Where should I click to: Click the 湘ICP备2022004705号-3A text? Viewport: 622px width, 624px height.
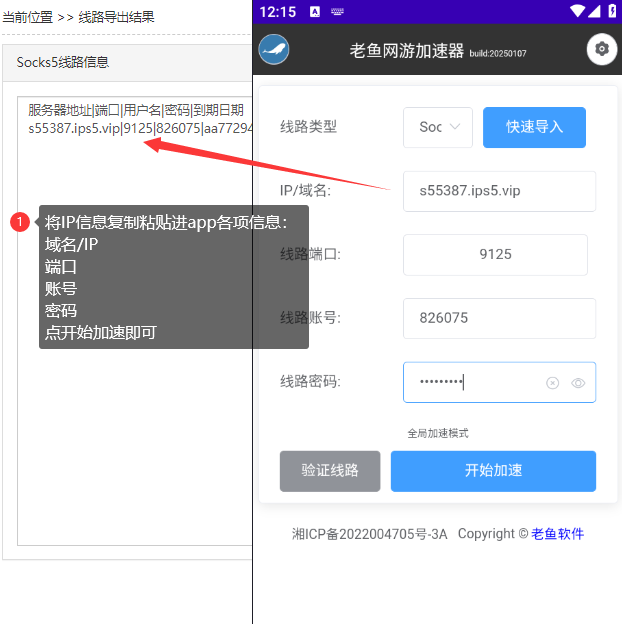[370, 534]
